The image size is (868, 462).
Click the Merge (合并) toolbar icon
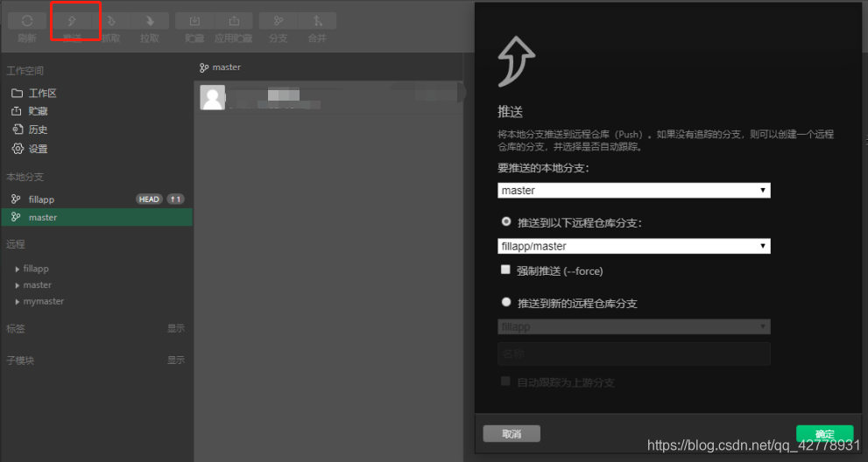pyautogui.click(x=317, y=21)
